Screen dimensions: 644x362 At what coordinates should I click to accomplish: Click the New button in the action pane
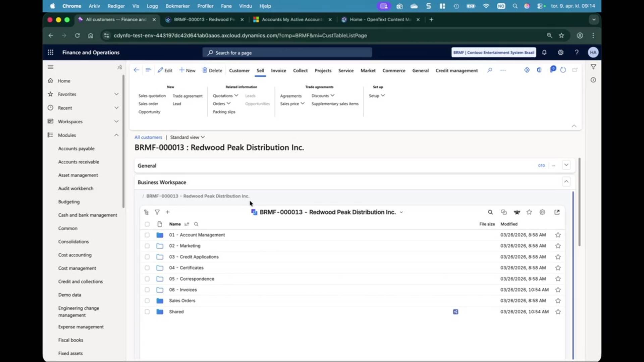click(187, 70)
